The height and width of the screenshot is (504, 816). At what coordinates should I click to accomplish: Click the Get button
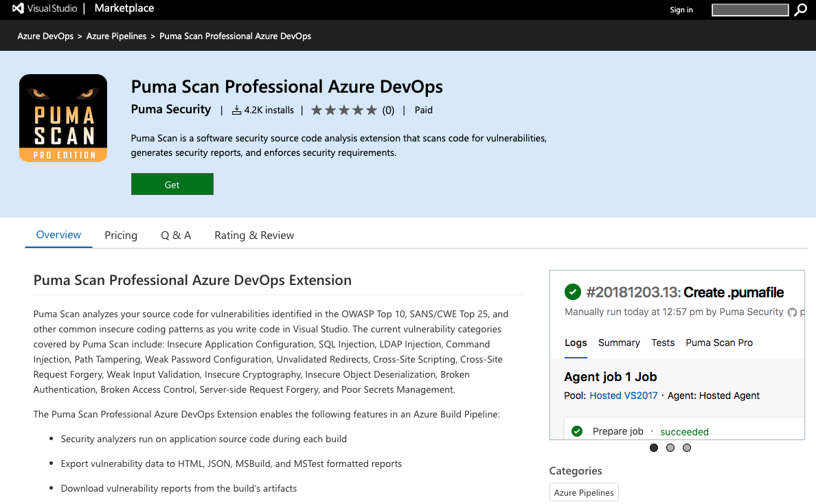point(172,184)
